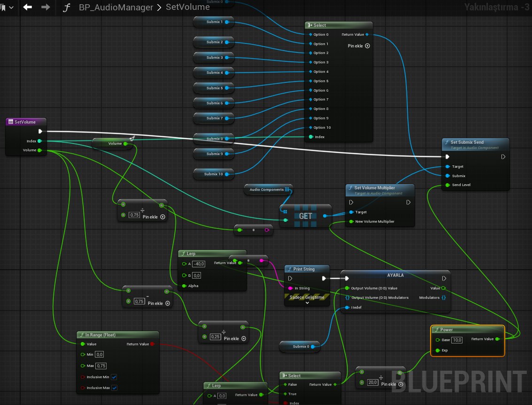
Task: Edit the divisor field 0,25
Action: (215, 337)
